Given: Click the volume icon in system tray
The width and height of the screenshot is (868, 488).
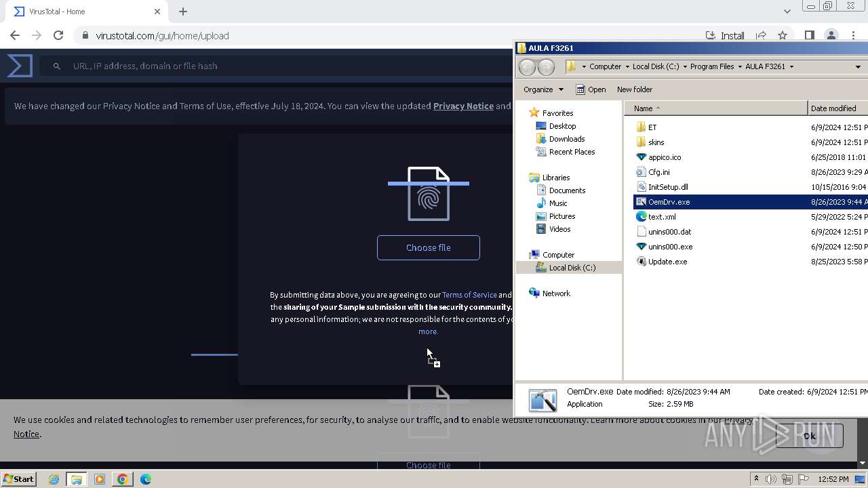Looking at the screenshot, I should click(x=771, y=479).
